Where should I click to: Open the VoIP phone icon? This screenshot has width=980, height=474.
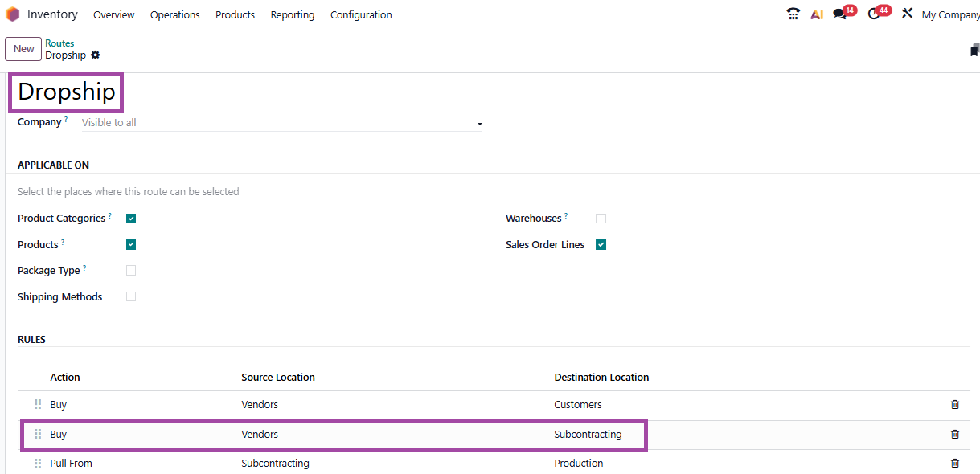[793, 14]
